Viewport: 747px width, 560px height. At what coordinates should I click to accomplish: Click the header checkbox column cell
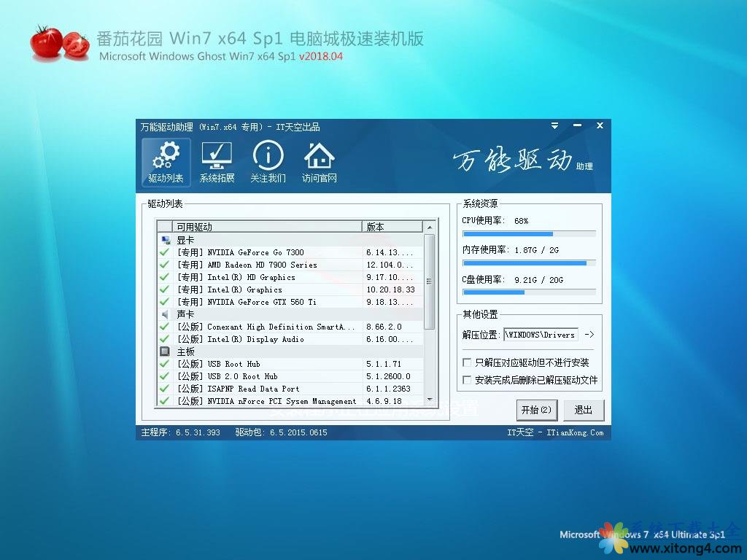(x=165, y=227)
